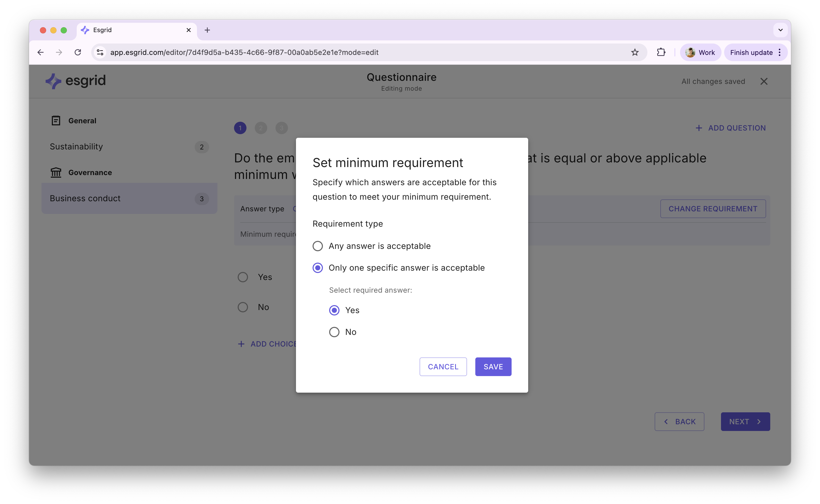This screenshot has width=820, height=504.
Task: Select Any answer is acceptable option
Action: point(317,246)
